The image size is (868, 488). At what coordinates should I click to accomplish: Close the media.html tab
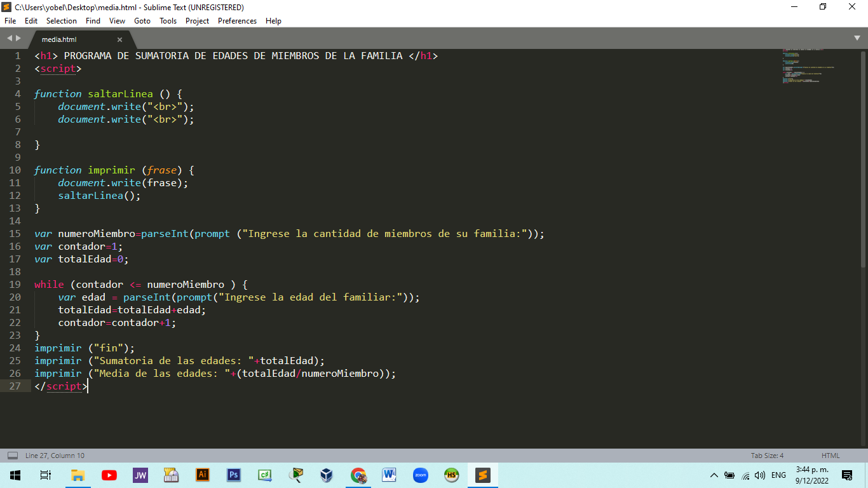pyautogui.click(x=119, y=39)
